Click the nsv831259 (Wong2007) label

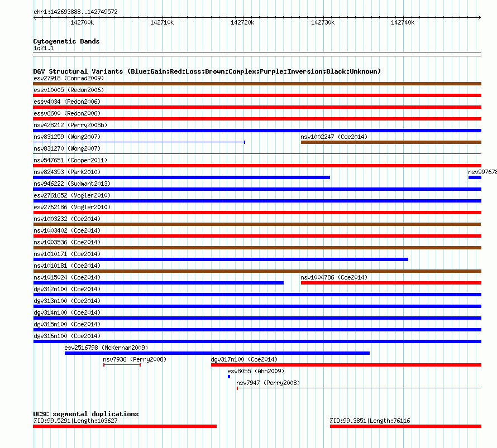67,137
